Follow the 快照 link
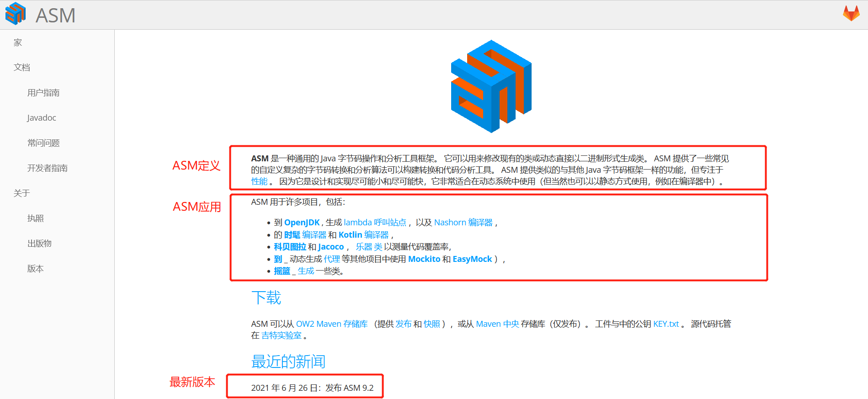Viewport: 868px width, 399px height. point(431,324)
